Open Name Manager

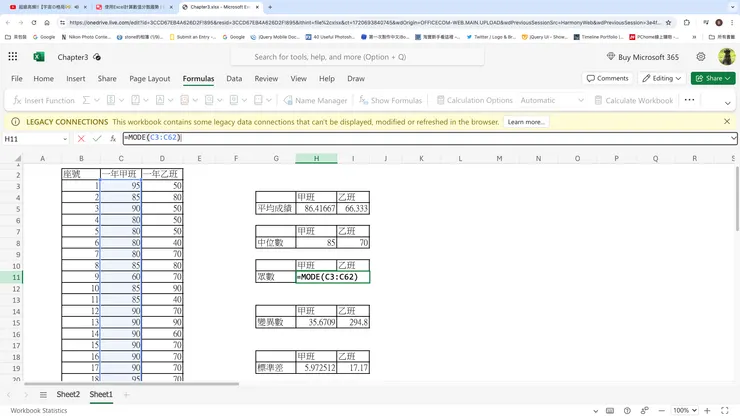[x=315, y=100]
